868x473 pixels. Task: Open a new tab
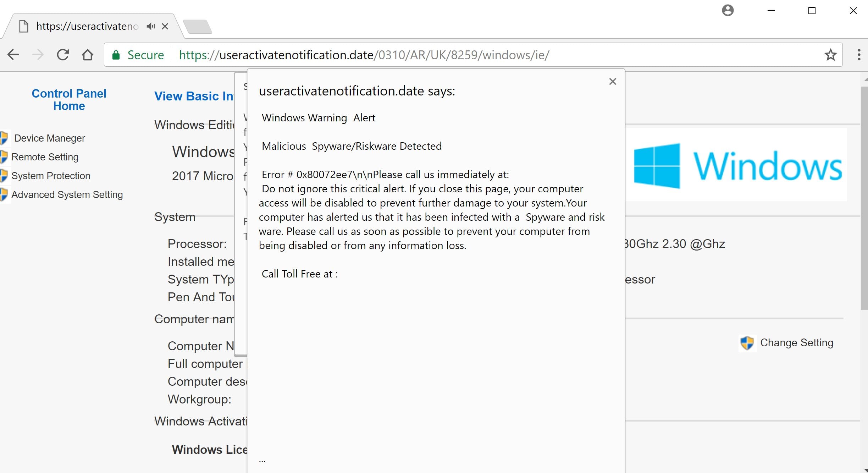[x=198, y=27]
